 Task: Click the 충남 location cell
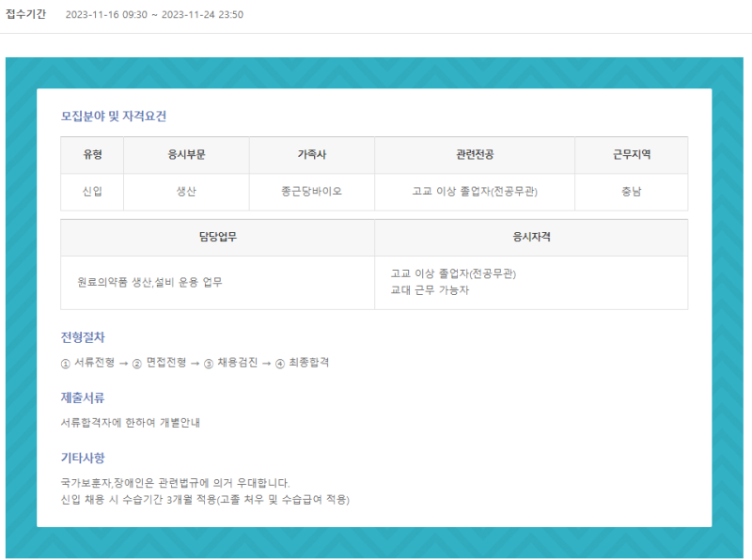pyautogui.click(x=631, y=192)
